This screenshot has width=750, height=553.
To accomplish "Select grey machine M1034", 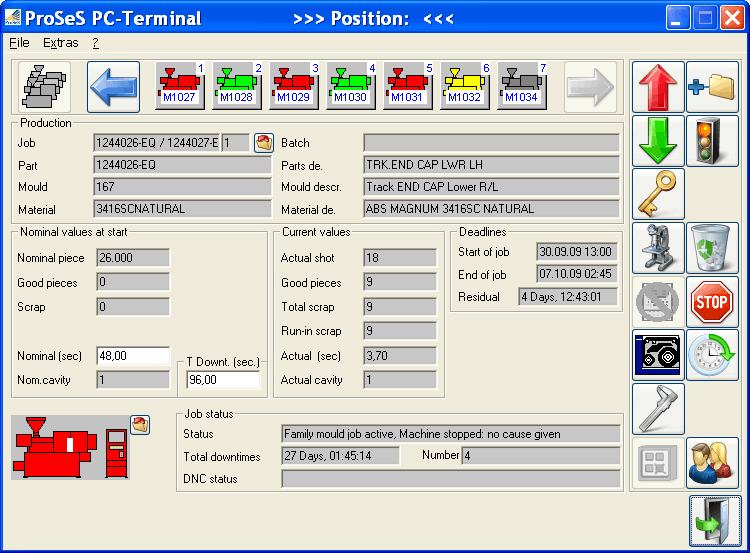I will (521, 86).
